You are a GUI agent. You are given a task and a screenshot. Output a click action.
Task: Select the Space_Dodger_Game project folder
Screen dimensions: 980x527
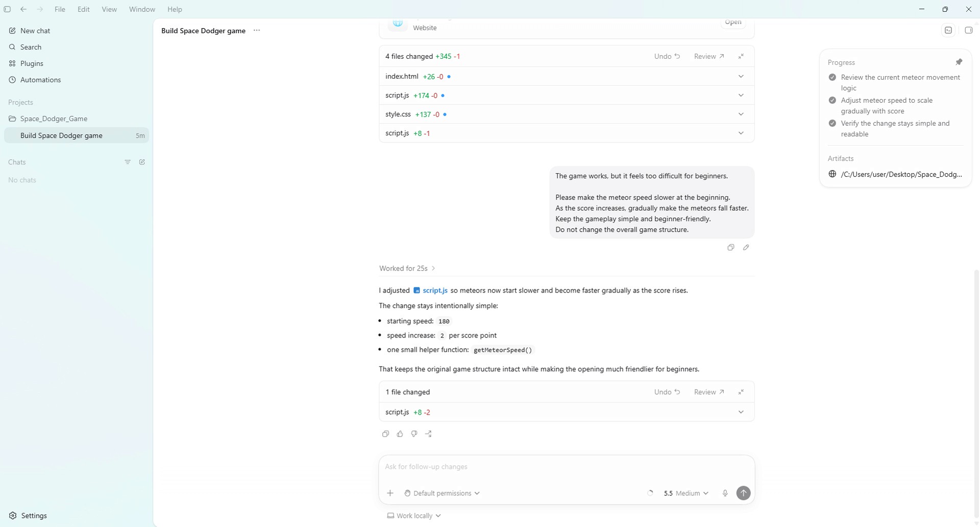77,118
